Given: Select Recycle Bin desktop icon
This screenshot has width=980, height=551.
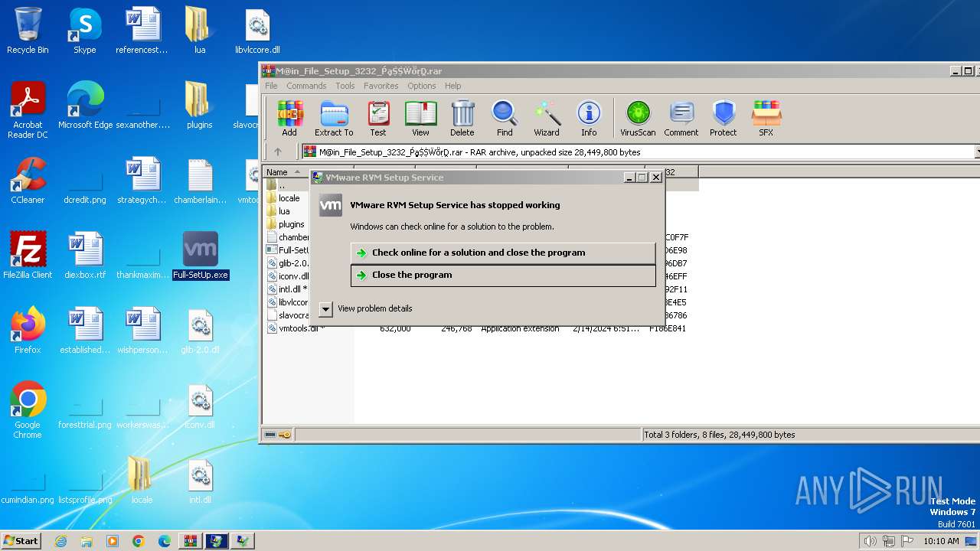Looking at the screenshot, I should 28,31.
